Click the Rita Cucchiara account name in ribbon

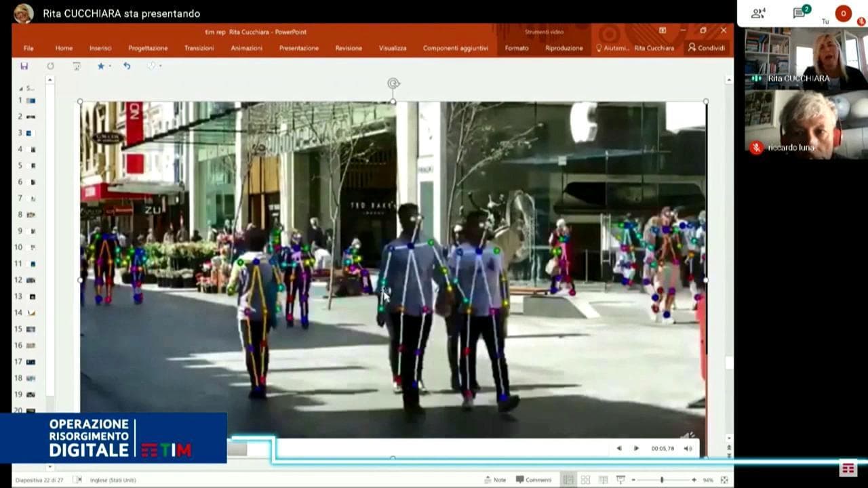coord(654,48)
